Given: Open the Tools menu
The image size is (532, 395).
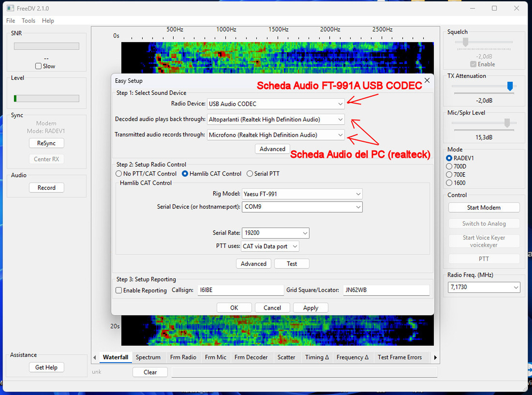Looking at the screenshot, I should click(28, 21).
